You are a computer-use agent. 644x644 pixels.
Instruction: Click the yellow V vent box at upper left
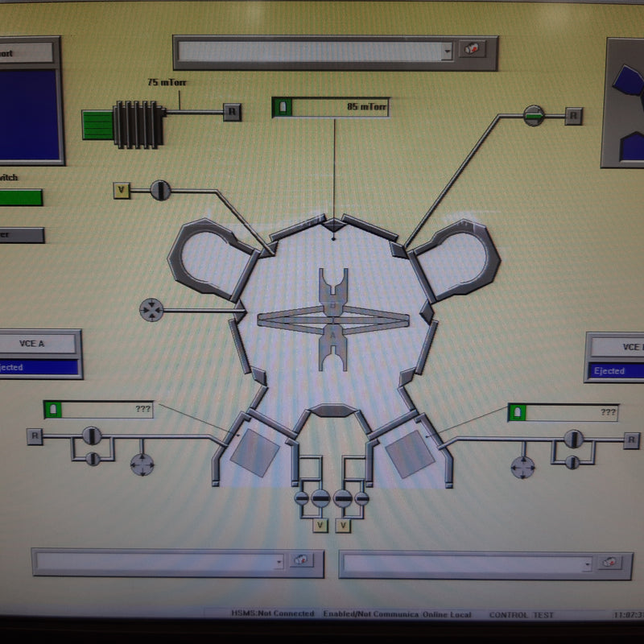(x=122, y=190)
